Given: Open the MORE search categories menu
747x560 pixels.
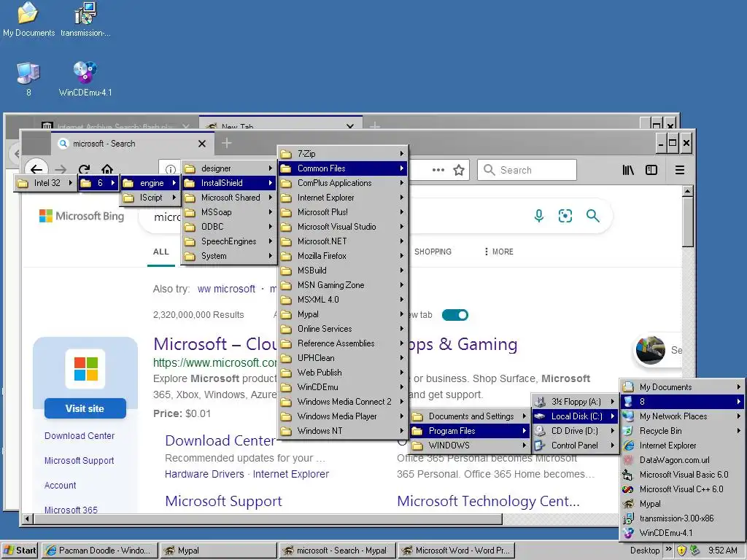Looking at the screenshot, I should 499,252.
